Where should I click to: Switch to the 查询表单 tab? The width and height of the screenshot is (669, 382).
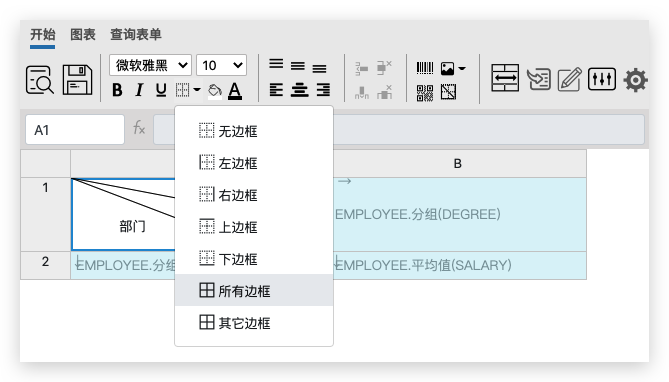tap(136, 35)
